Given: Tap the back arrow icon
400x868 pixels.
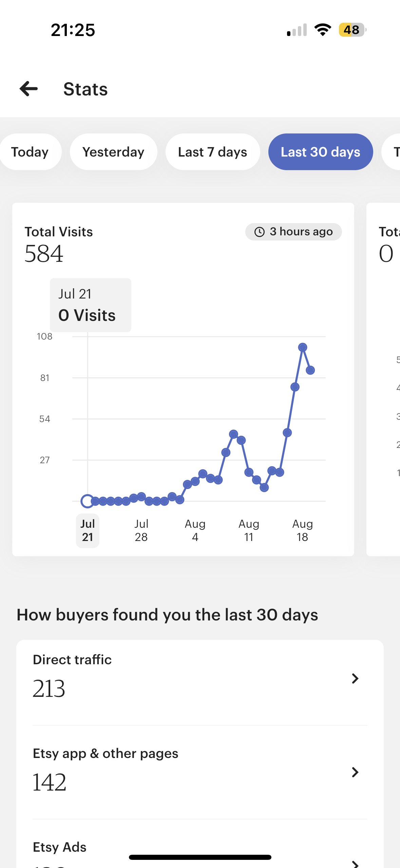Looking at the screenshot, I should (28, 89).
